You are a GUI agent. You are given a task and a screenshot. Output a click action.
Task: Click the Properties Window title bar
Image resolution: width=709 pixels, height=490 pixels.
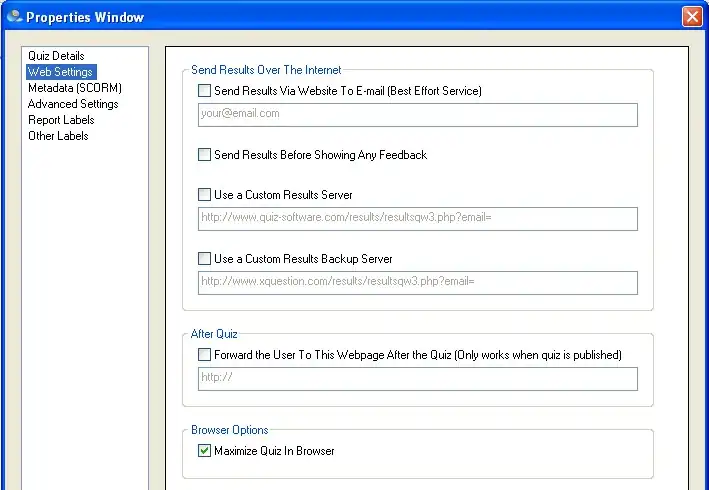(x=350, y=17)
